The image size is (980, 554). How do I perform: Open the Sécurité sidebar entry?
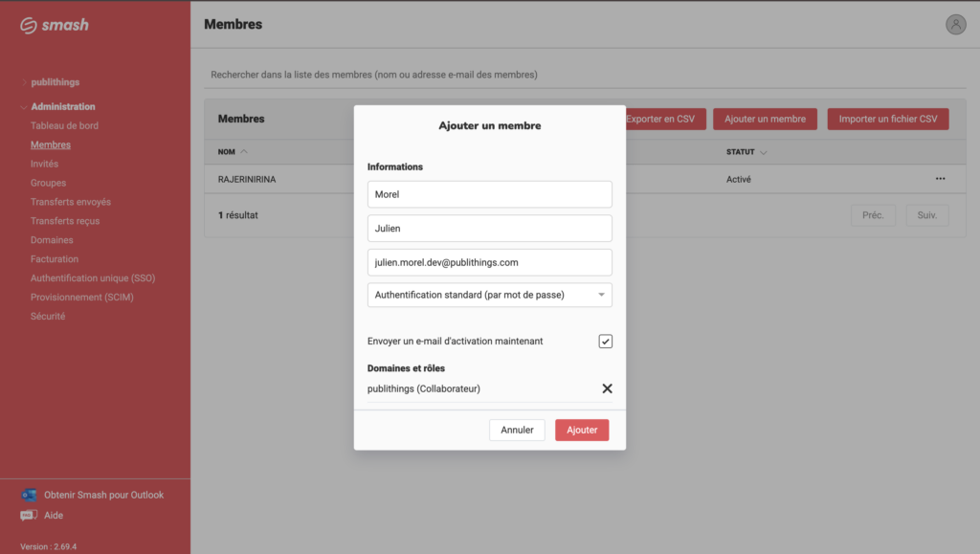pos(48,316)
